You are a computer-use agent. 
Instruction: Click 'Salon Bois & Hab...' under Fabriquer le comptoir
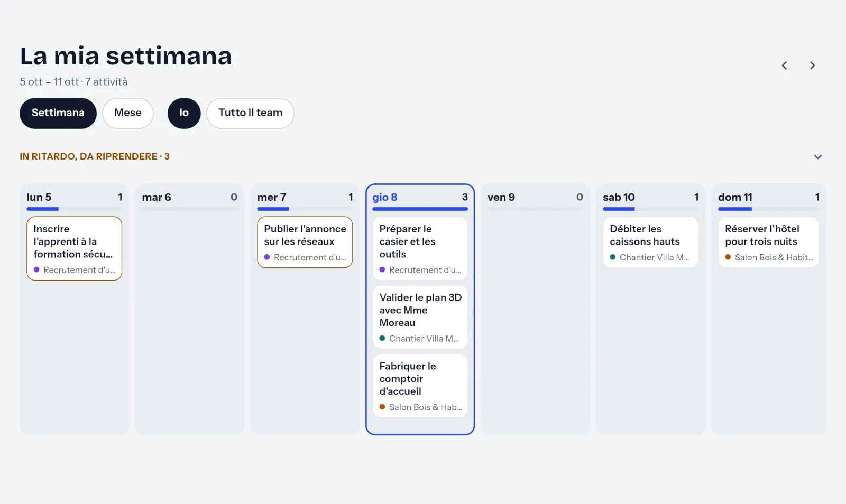pos(426,407)
